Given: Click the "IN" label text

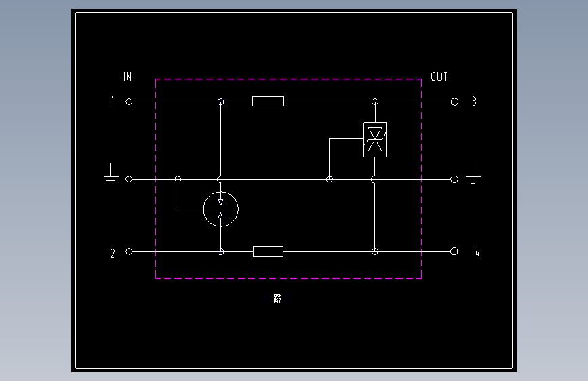Looking at the screenshot, I should pos(128,77).
